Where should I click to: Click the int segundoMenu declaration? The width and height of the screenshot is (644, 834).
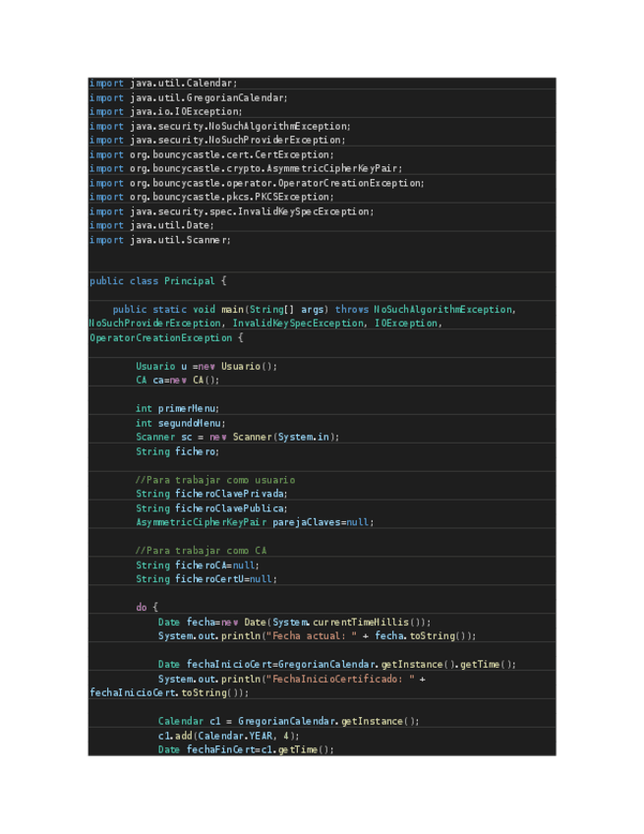pyautogui.click(x=180, y=423)
